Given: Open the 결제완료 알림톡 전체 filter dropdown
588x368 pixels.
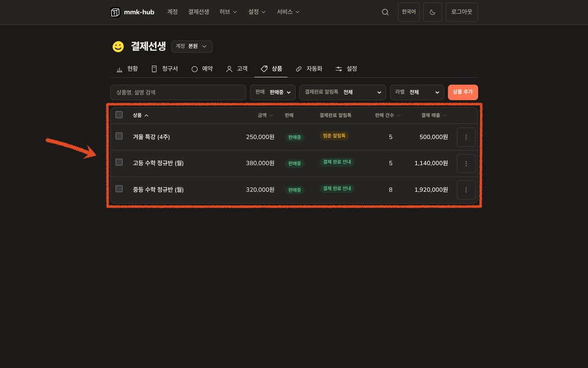Looking at the screenshot, I should point(343,92).
